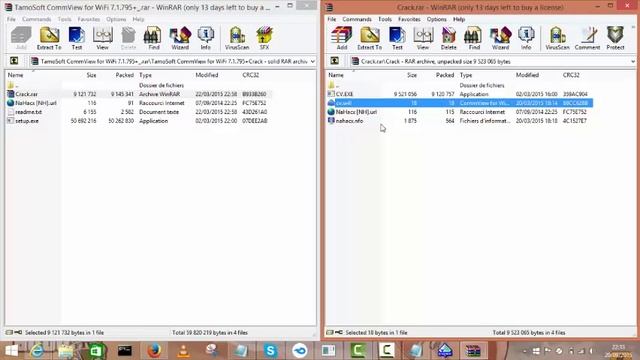Click Extract To in left WinRAR window
The height and width of the screenshot is (360, 640).
(x=49, y=38)
